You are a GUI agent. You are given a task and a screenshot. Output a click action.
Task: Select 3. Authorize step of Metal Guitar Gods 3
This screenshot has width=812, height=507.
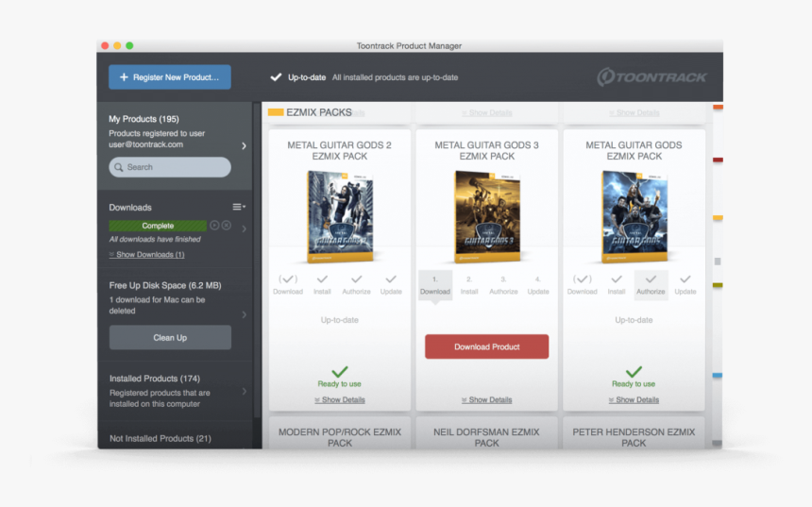(503, 285)
